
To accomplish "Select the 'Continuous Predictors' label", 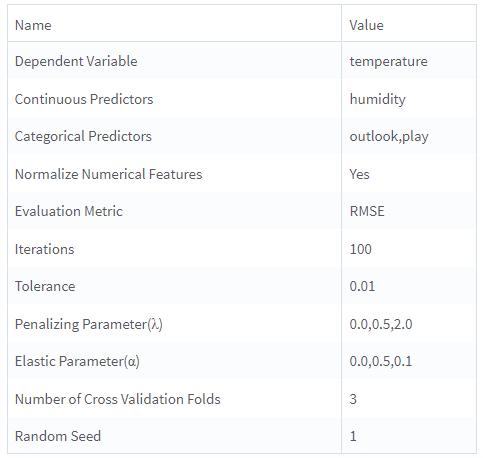I will [84, 99].
